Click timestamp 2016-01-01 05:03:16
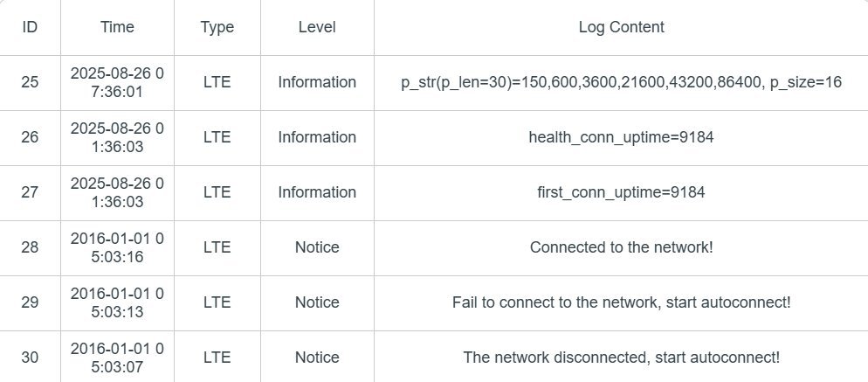Image resolution: width=868 pixels, height=382 pixels. (117, 247)
